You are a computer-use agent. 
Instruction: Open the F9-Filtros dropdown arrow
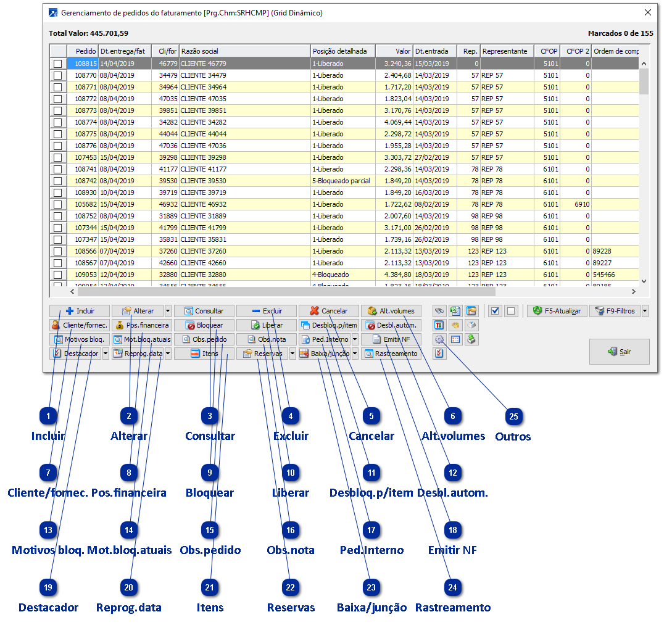point(645,311)
